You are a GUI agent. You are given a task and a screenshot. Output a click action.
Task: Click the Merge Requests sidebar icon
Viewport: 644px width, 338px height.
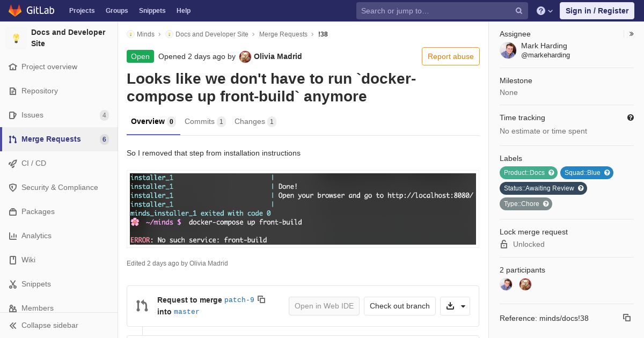click(13, 139)
